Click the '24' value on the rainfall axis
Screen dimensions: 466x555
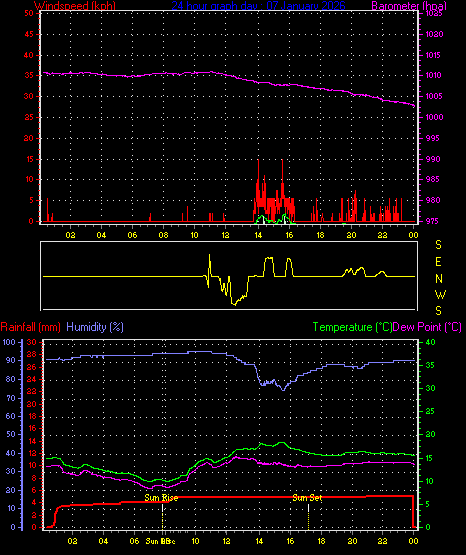pos(31,379)
